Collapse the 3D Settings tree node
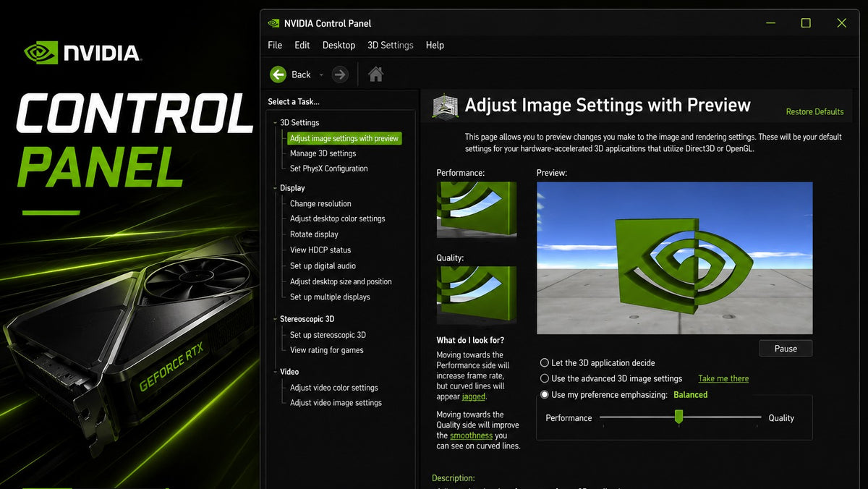868x489 pixels. click(275, 123)
